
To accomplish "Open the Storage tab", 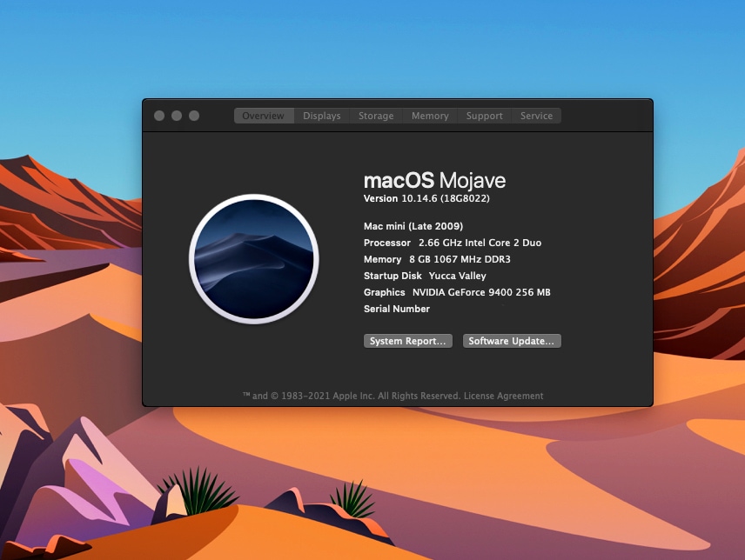I will tap(376, 116).
